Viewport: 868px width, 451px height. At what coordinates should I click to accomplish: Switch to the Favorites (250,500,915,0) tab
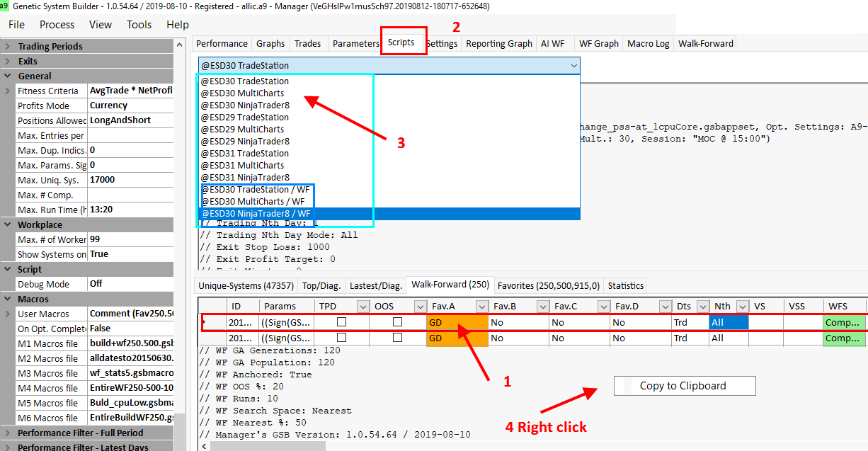point(548,285)
